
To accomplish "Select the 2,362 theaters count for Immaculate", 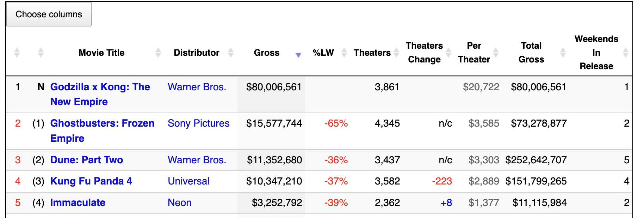I will point(387,202).
